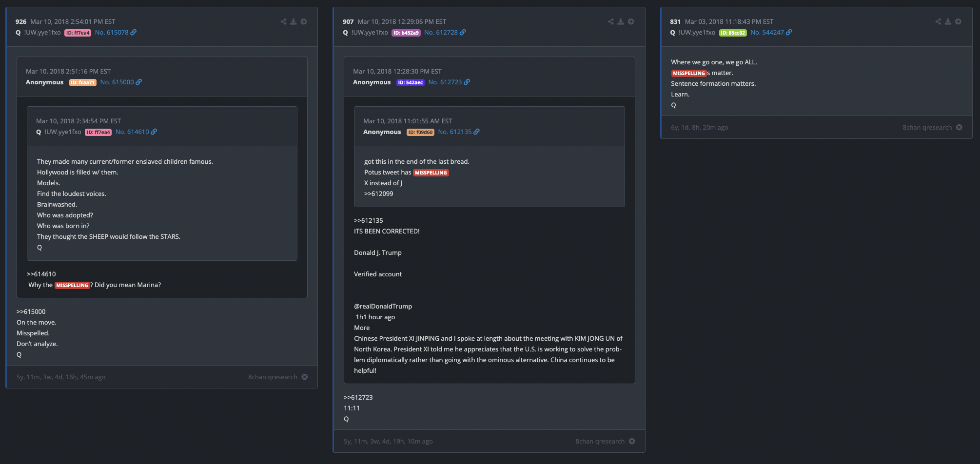Click link icon beside No. 614610

coord(154,132)
